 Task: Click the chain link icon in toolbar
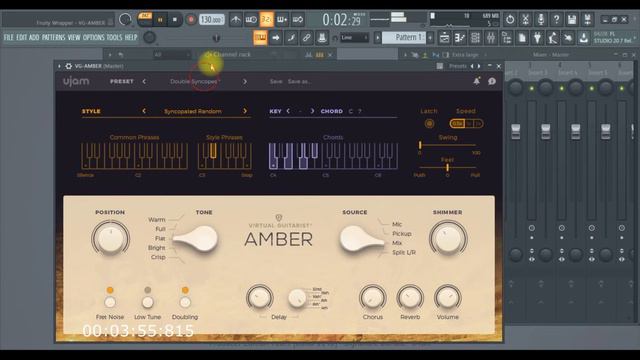pyautogui.click(x=307, y=38)
